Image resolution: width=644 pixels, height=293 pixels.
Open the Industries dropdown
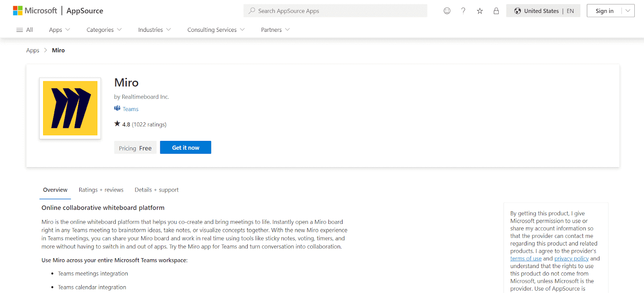pyautogui.click(x=155, y=30)
